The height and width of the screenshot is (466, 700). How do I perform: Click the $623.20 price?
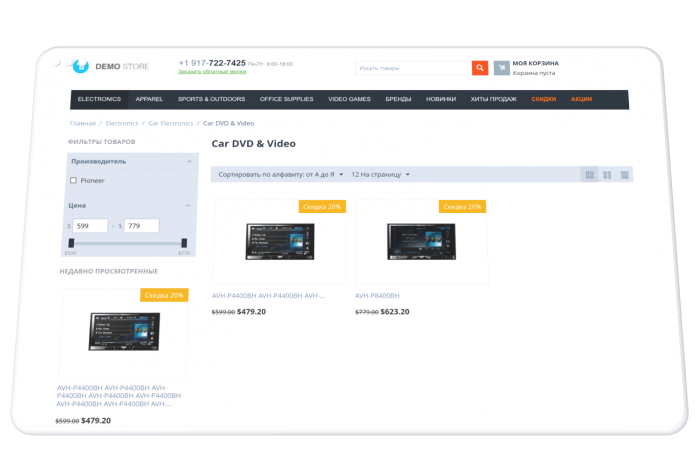(395, 312)
